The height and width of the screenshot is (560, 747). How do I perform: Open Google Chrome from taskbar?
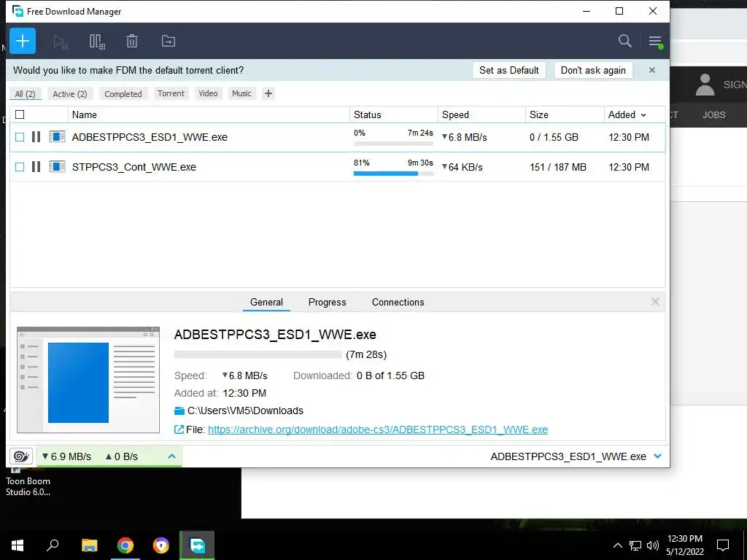[125, 545]
